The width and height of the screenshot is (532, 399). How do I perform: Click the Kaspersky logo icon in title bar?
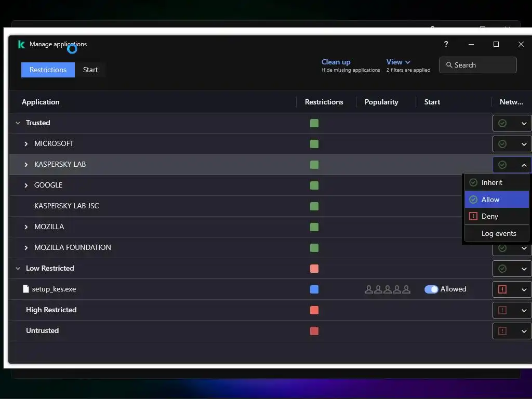[x=21, y=45]
